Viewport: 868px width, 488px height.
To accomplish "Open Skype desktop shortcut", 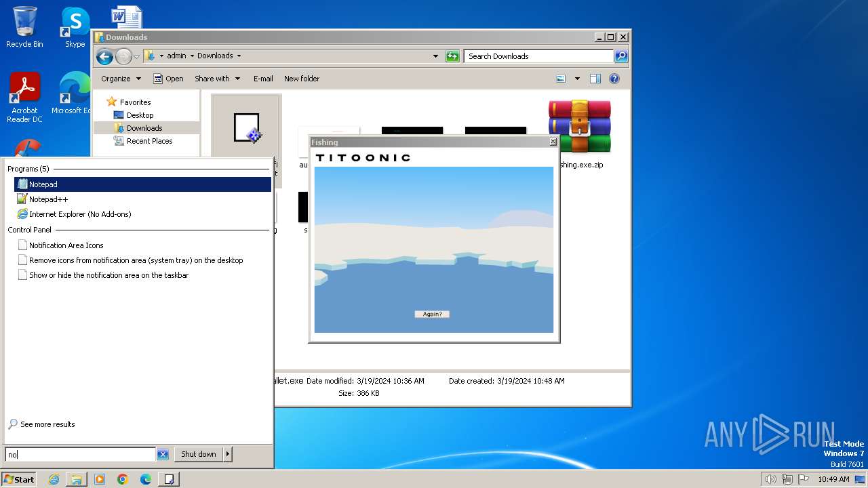I will (75, 27).
